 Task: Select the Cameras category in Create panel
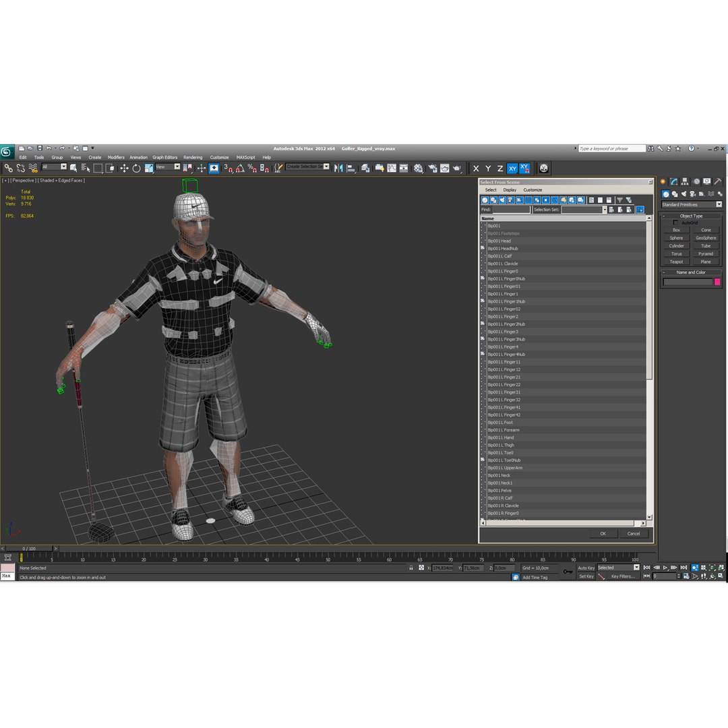[x=692, y=194]
